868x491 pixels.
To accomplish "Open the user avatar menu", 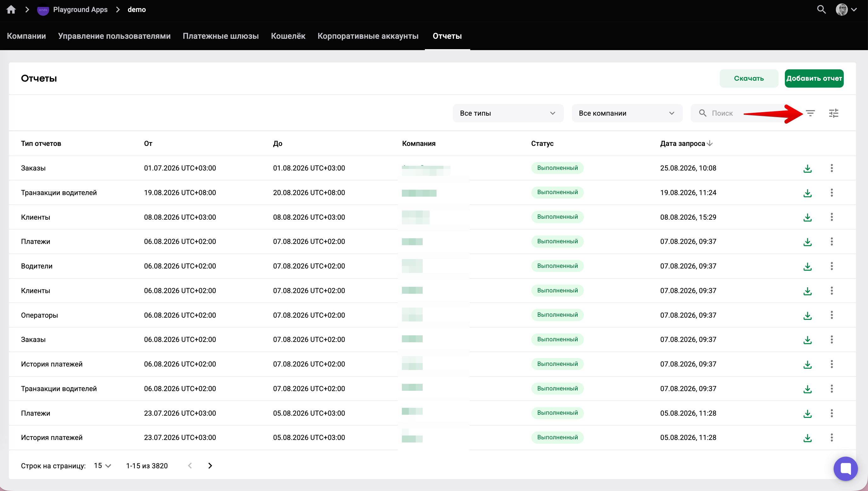I will pyautogui.click(x=846, y=9).
